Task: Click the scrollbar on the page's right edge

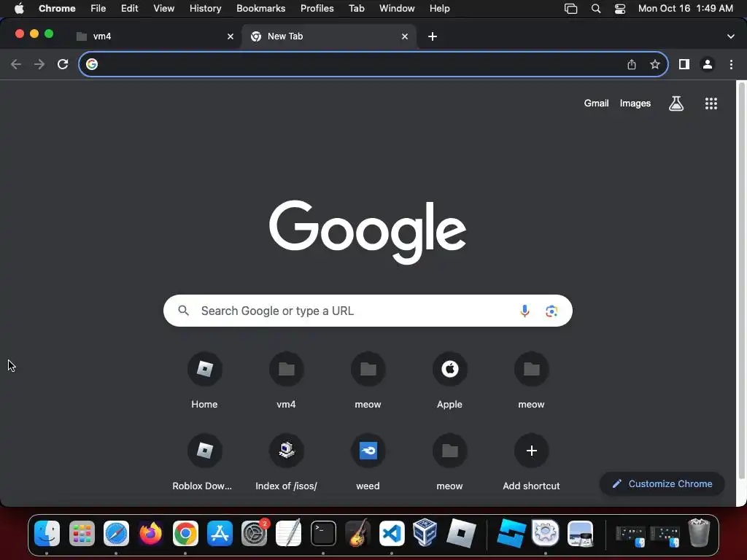Action: coord(741,281)
